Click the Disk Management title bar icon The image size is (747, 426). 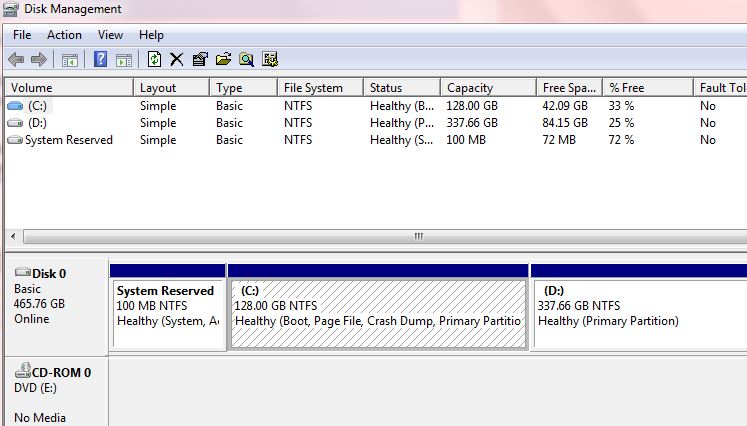(10, 9)
